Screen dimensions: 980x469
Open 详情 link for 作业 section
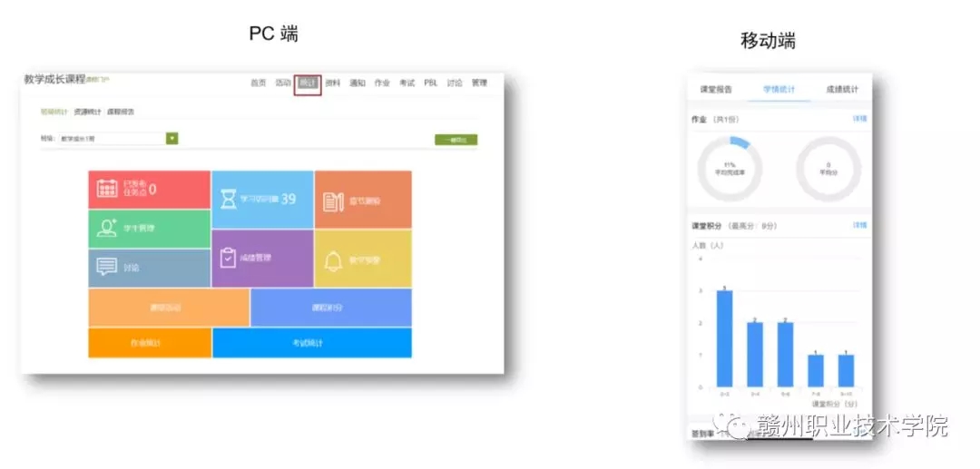[858, 119]
